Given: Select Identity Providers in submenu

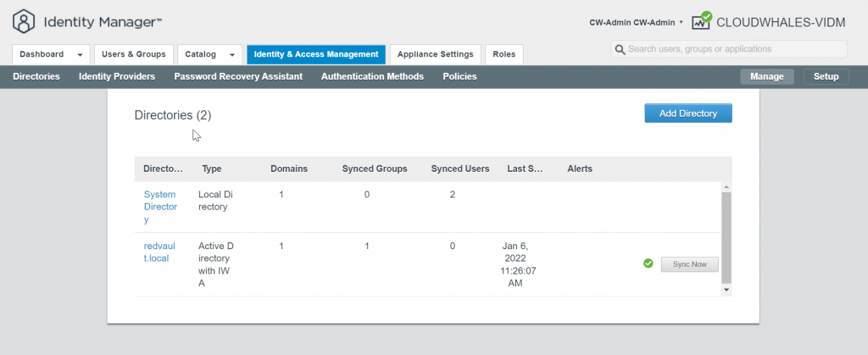Looking at the screenshot, I should pyautogui.click(x=117, y=76).
